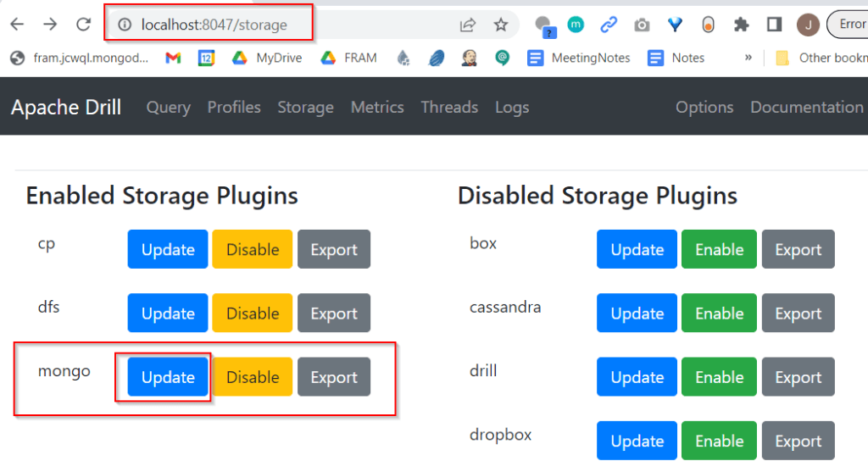
Task: Click the blue chain link extension icon
Action: (x=609, y=25)
